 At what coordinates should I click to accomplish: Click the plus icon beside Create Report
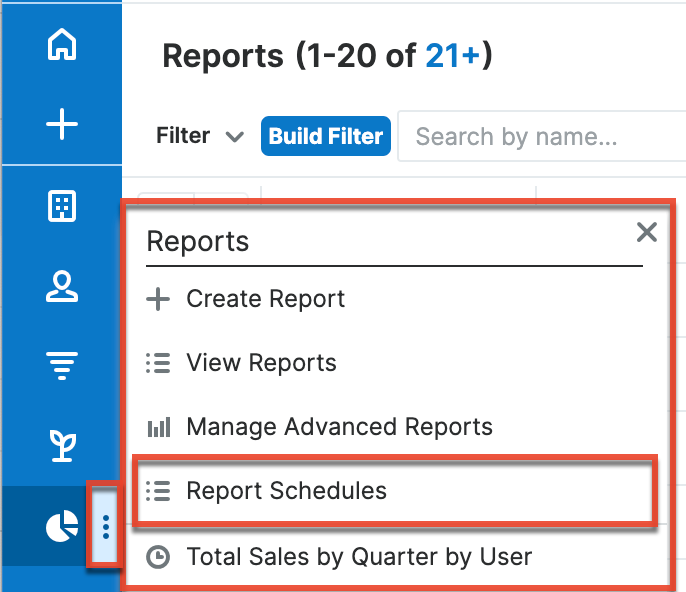point(158,299)
